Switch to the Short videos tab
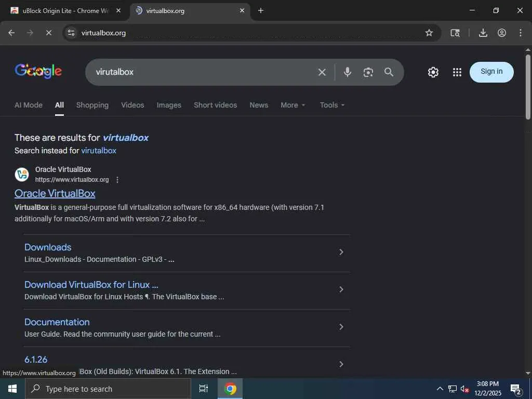 (x=216, y=105)
